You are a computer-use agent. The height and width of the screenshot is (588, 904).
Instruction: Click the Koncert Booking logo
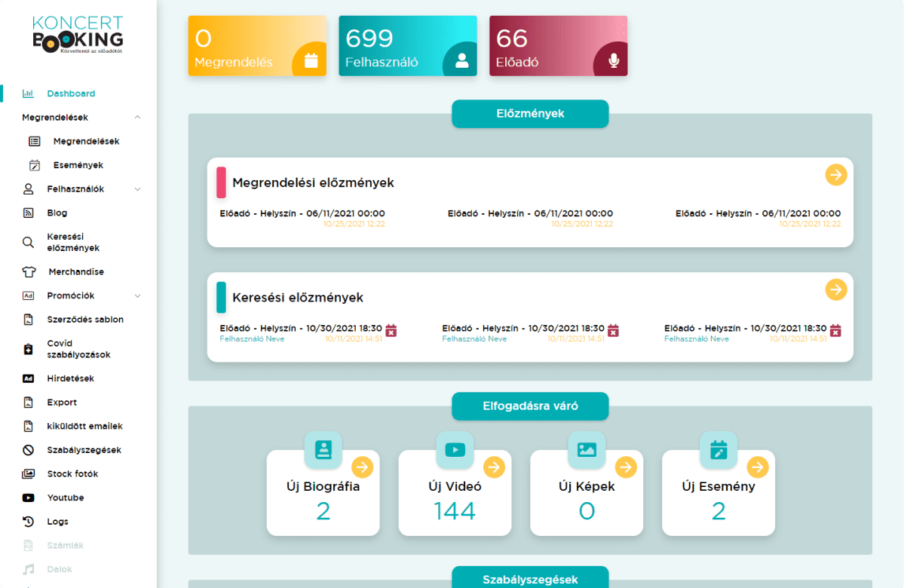[78, 35]
